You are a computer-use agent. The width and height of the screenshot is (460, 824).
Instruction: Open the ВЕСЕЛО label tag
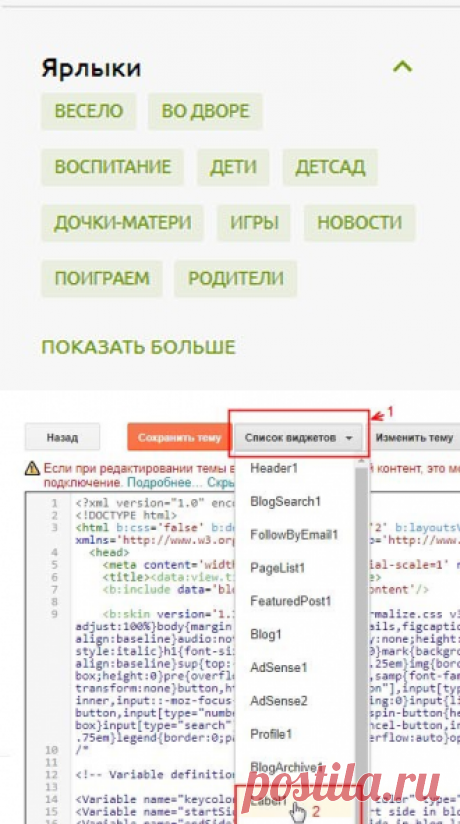(x=89, y=111)
